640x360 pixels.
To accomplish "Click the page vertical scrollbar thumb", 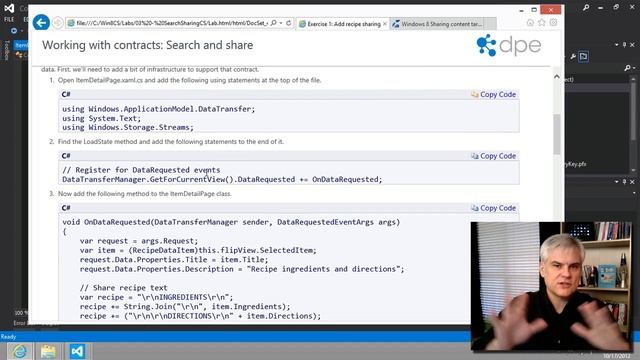I will coord(557,134).
